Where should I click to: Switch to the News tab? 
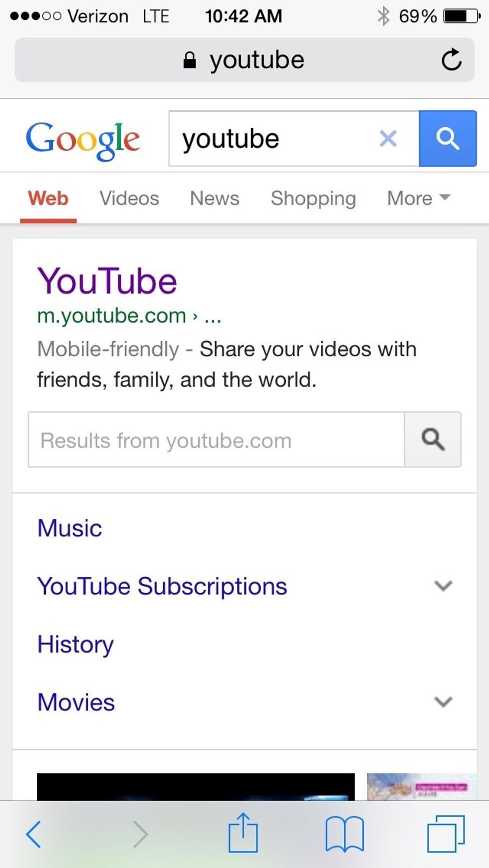(215, 198)
